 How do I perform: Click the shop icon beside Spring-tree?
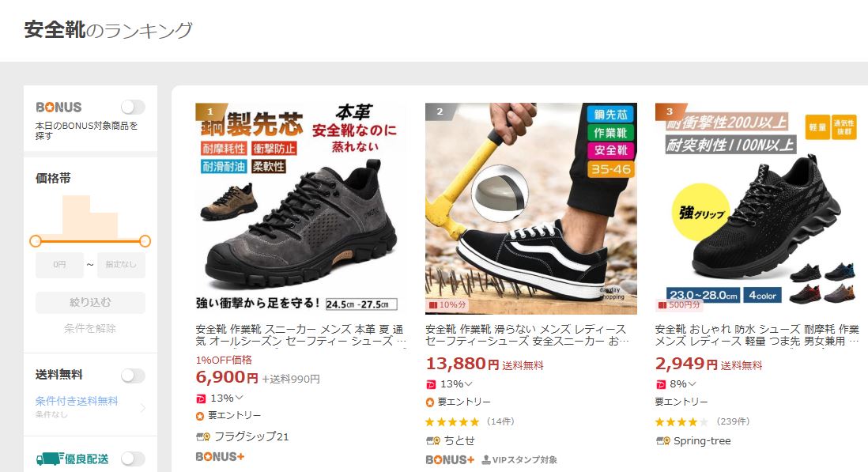coord(662,441)
